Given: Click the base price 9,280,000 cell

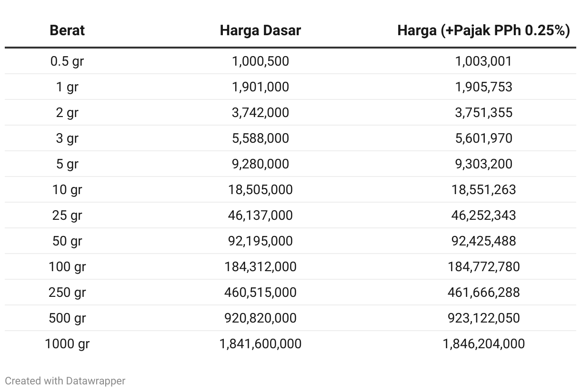Looking at the screenshot, I should tap(260, 164).
